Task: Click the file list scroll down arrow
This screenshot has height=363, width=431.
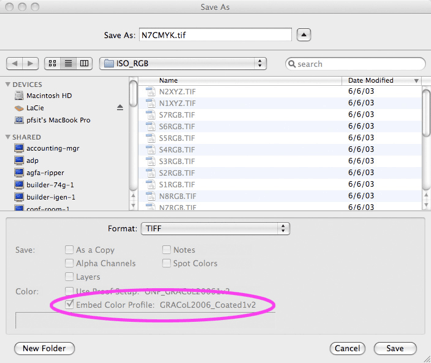Action: 426,205
